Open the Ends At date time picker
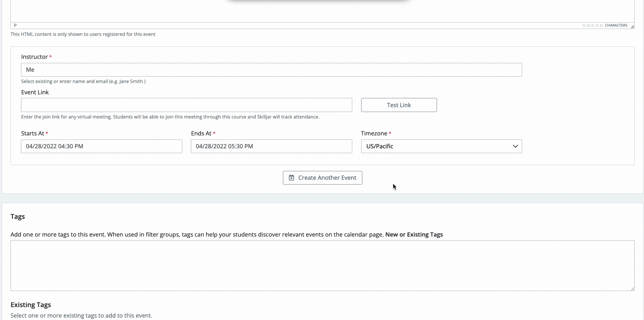 (271, 146)
